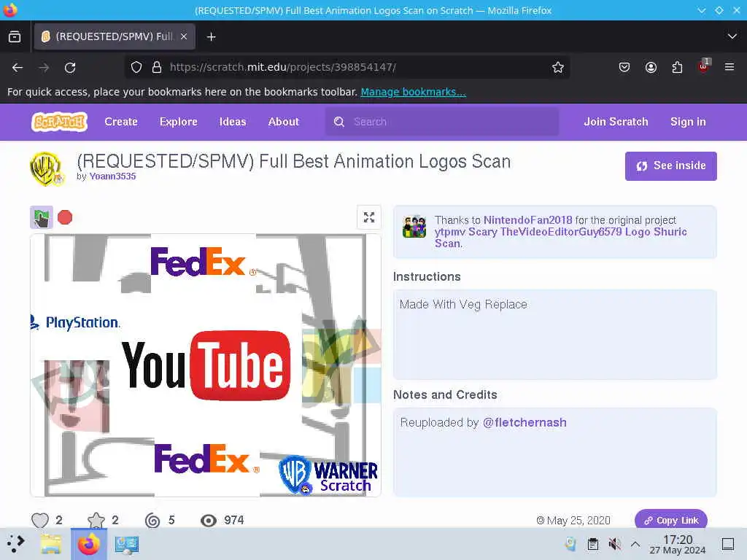Open the system settings taskbar icon
Viewport: 747px width, 560px height.
(x=127, y=544)
